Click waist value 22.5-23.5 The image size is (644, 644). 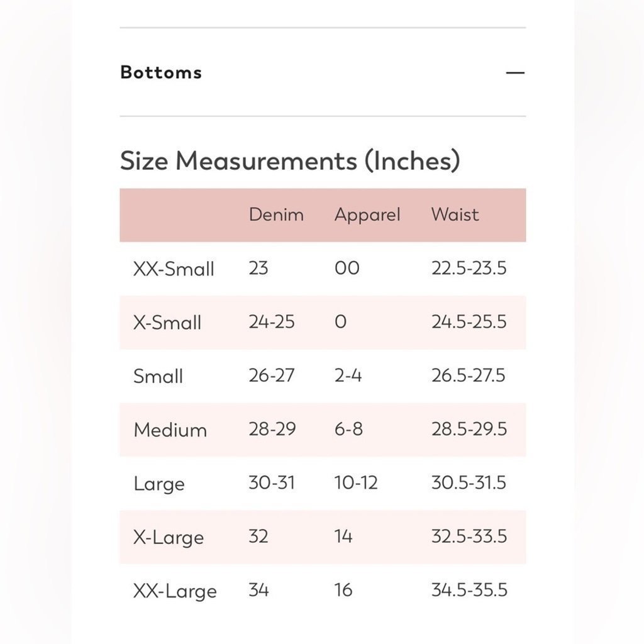469,268
